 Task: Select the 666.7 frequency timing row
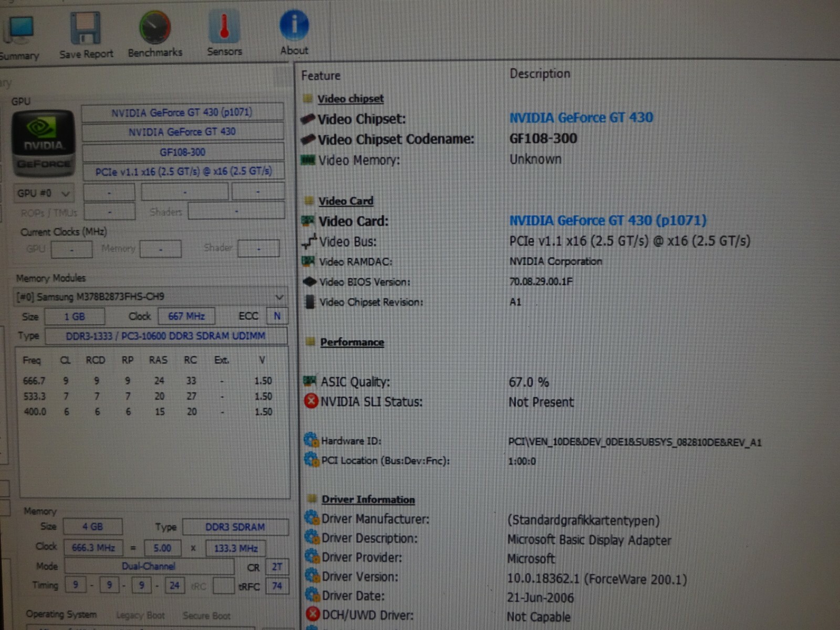(148, 381)
